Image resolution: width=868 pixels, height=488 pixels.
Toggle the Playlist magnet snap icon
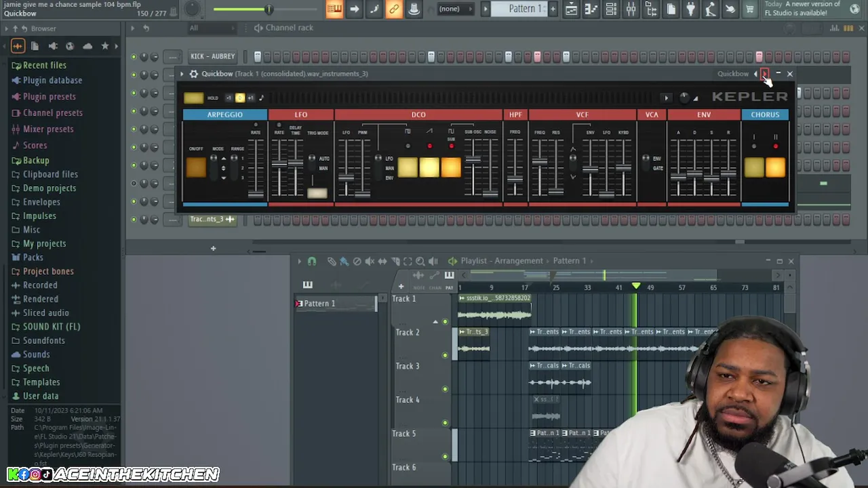coord(312,261)
